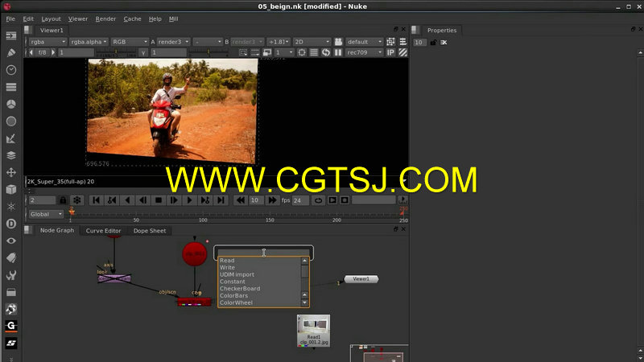Open the Time nodes clock icon

(x=11, y=70)
